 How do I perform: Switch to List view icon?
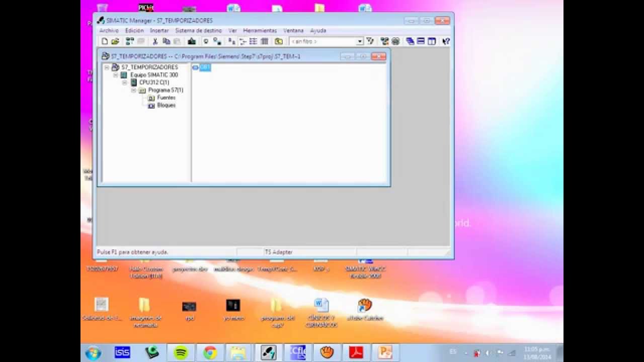[x=253, y=41]
